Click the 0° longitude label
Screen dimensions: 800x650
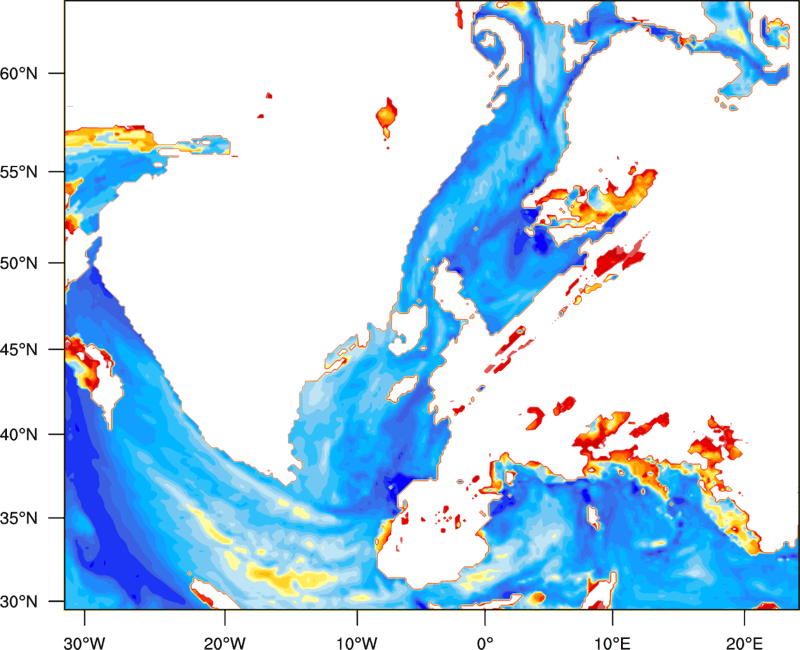click(485, 643)
